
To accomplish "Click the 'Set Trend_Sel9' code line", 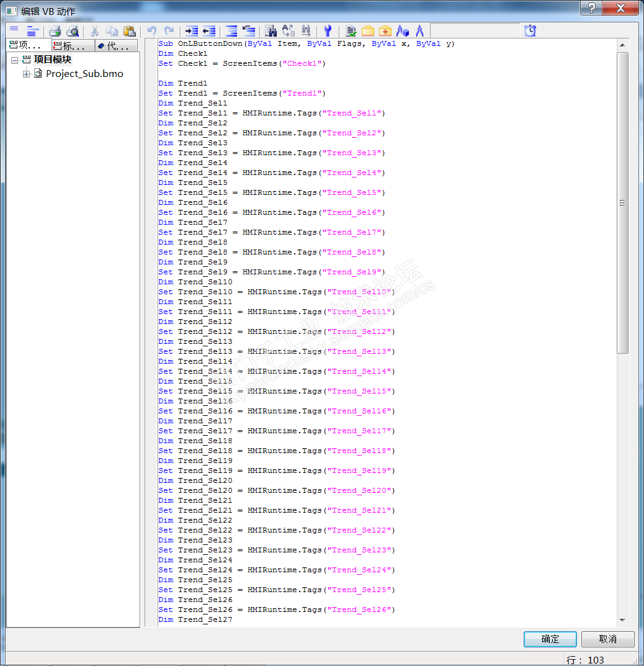I will [x=272, y=272].
